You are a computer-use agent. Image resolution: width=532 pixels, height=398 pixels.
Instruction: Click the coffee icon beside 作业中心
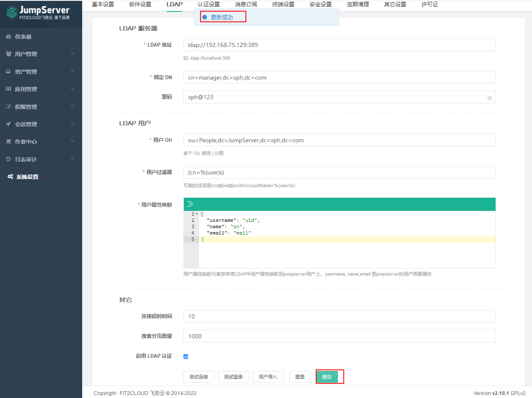pos(8,142)
